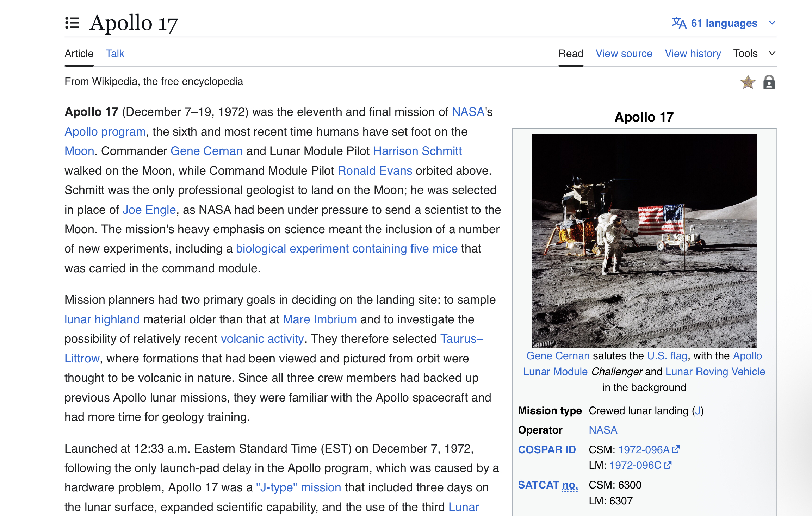This screenshot has height=516, width=812.
Task: Click the chevron next to Tools
Action: [x=772, y=54]
